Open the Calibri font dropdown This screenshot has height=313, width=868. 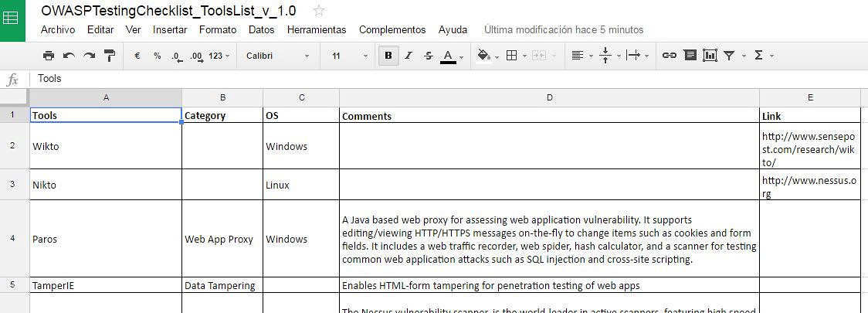coord(278,56)
